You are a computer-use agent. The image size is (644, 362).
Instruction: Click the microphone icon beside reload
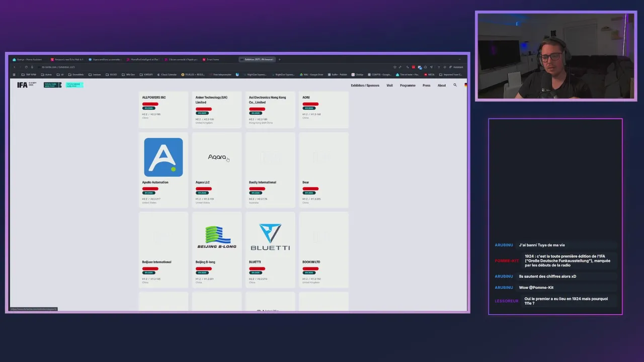click(32, 67)
